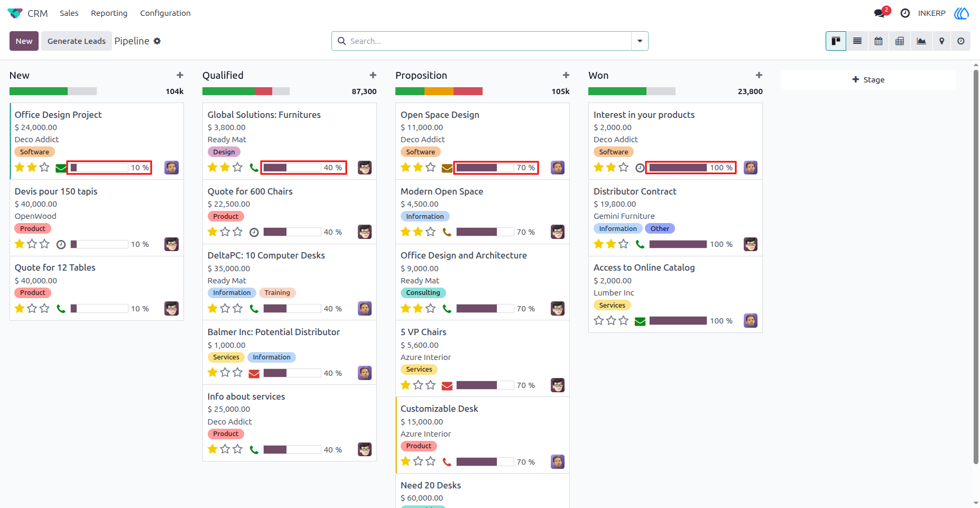Viewport: 980px width, 508px height.
Task: Open the discuss messages icon
Action: [x=880, y=13]
